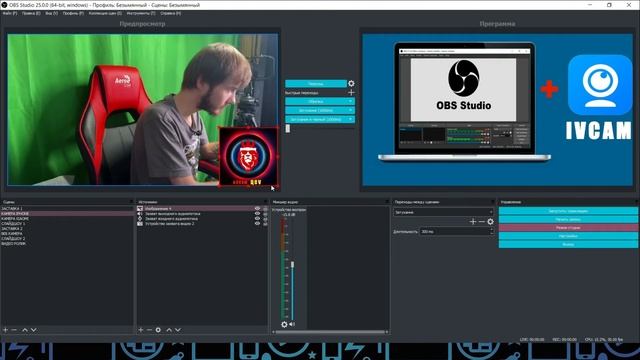Mute the audio device via speaker icon
Image resolution: width=640 pixels, height=360 pixels.
tap(292, 324)
